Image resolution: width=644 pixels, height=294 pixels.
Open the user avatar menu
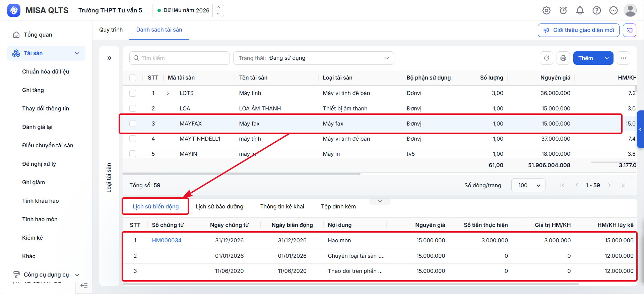(x=630, y=10)
